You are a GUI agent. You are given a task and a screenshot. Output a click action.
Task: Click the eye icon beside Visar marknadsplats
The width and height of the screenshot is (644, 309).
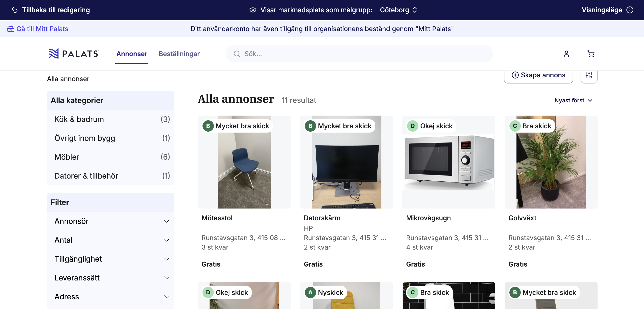tap(253, 10)
